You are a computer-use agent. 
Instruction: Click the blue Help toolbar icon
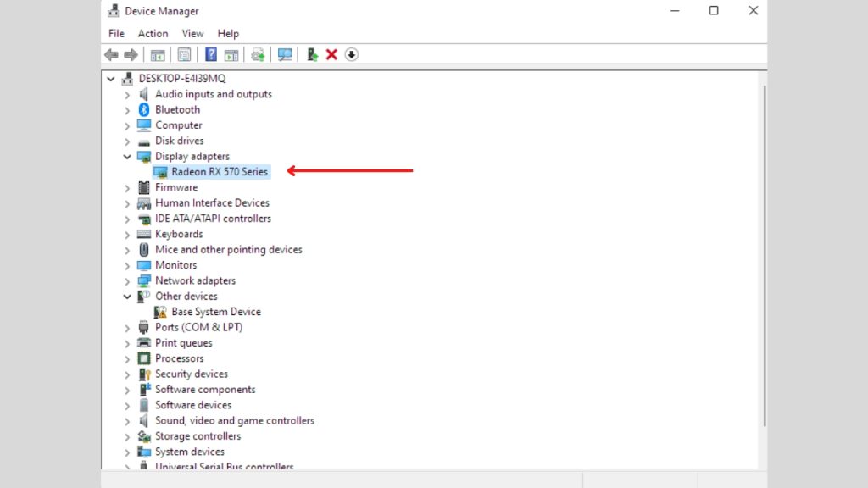click(x=211, y=55)
